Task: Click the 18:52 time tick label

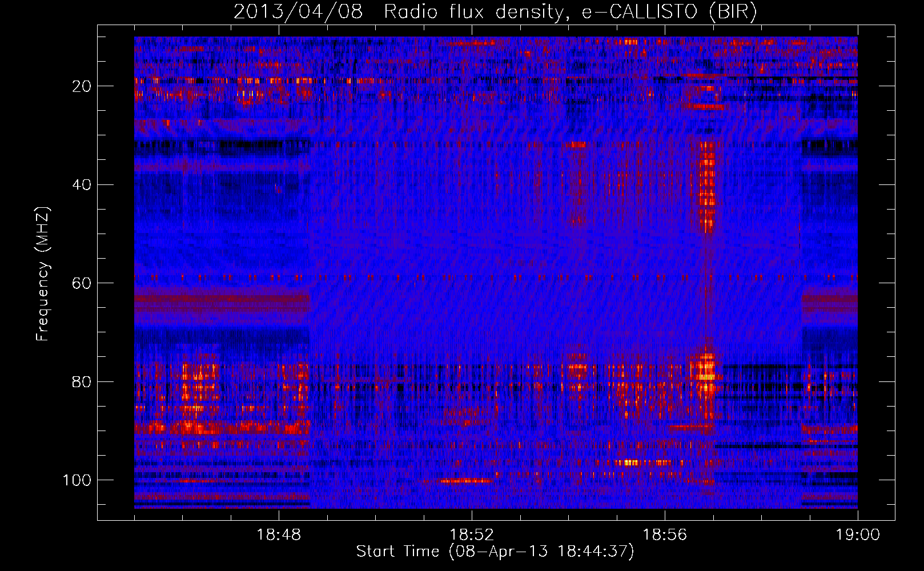Action: pos(472,535)
